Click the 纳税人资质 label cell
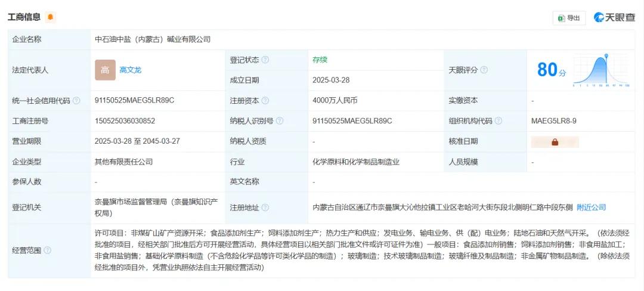The image size is (644, 291). pyautogui.click(x=267, y=141)
